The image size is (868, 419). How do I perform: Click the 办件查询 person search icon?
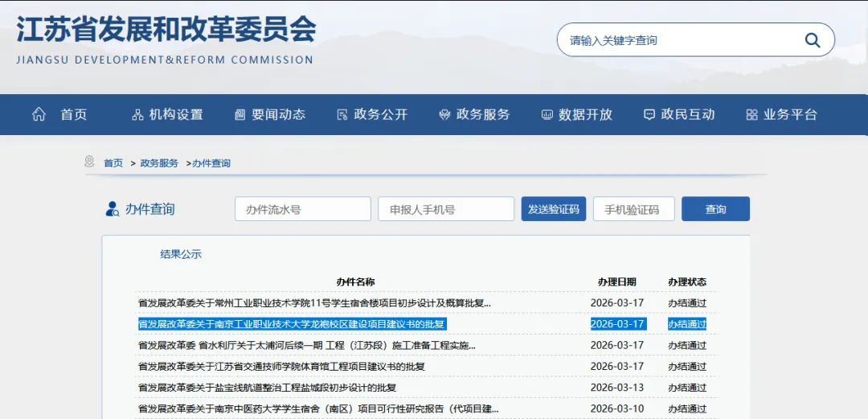113,209
